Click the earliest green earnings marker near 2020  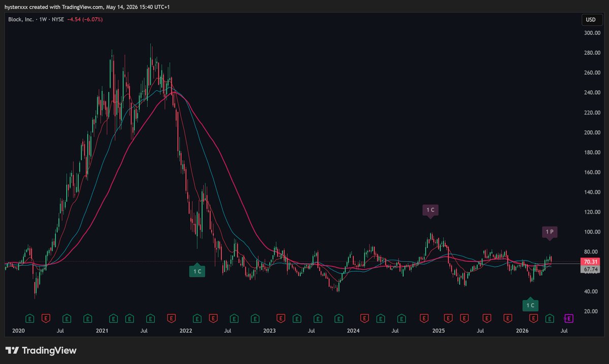coord(30,318)
